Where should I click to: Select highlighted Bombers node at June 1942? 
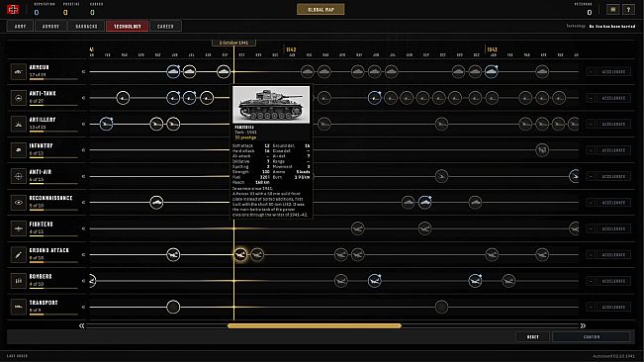[x=374, y=281]
